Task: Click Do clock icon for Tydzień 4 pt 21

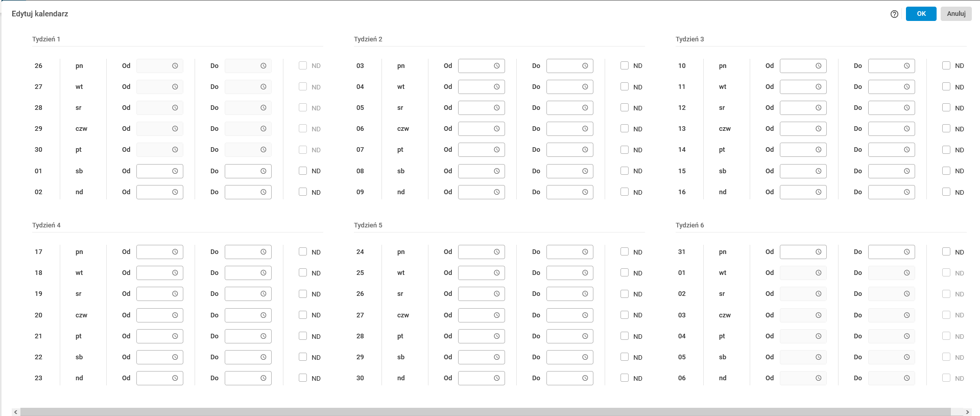Action: point(264,336)
